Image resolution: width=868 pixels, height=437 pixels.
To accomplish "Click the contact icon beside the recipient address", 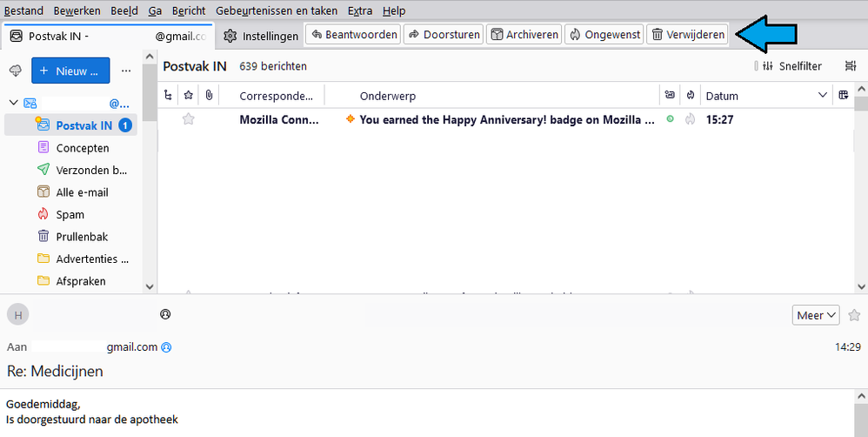I will click(x=166, y=347).
